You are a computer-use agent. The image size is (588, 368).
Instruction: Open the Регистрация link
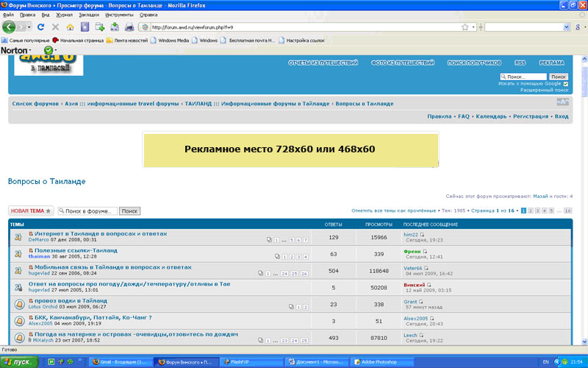(x=531, y=116)
